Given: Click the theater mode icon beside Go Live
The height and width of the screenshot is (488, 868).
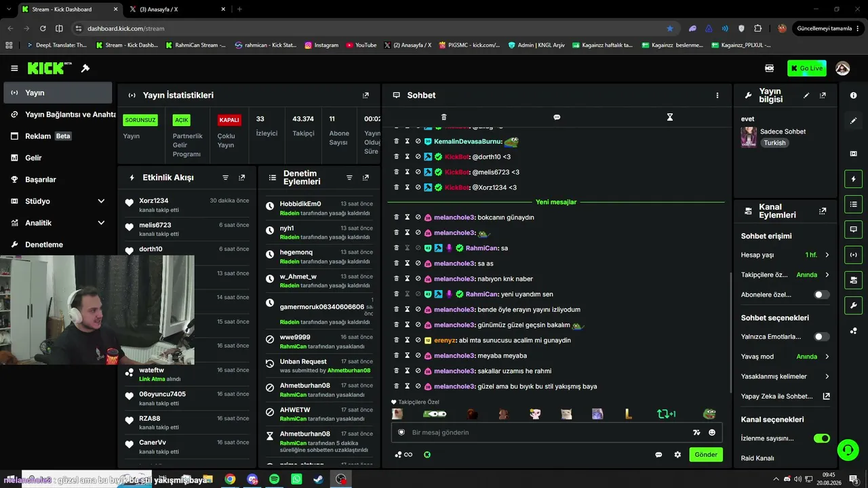Looking at the screenshot, I should 769,68.
